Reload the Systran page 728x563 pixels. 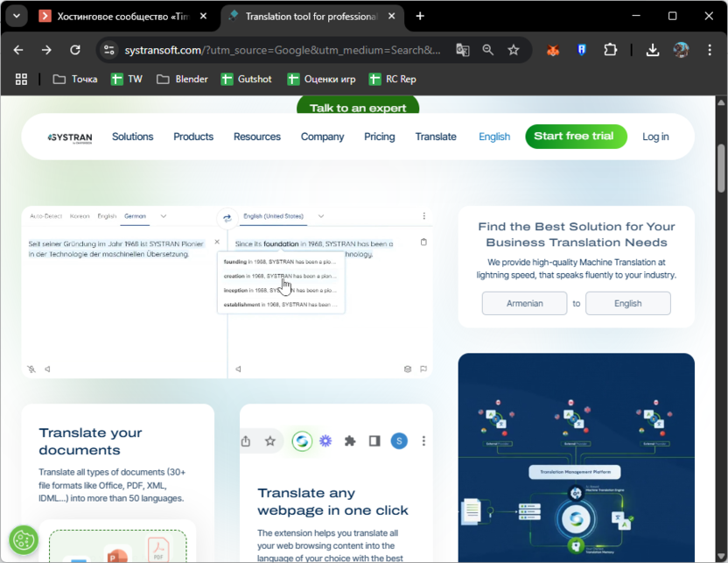click(75, 50)
